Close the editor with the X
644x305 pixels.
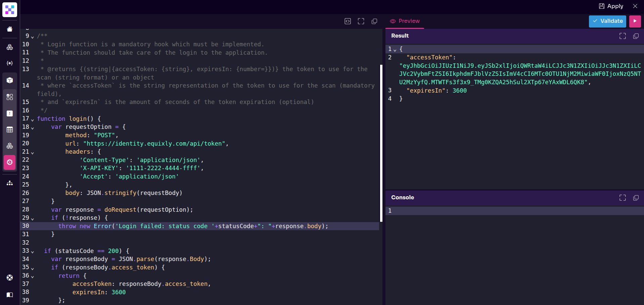click(x=635, y=6)
